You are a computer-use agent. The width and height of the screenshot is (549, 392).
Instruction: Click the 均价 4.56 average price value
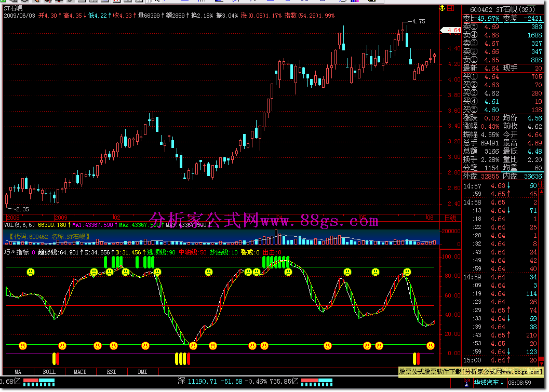[x=534, y=118]
